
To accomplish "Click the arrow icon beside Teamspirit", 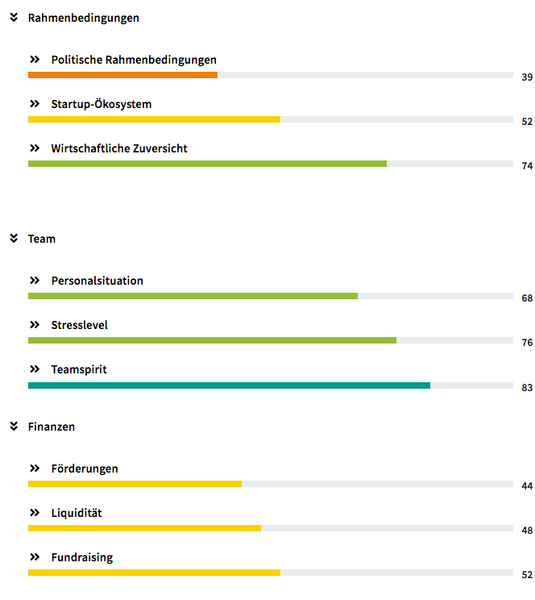I will (x=35, y=370).
